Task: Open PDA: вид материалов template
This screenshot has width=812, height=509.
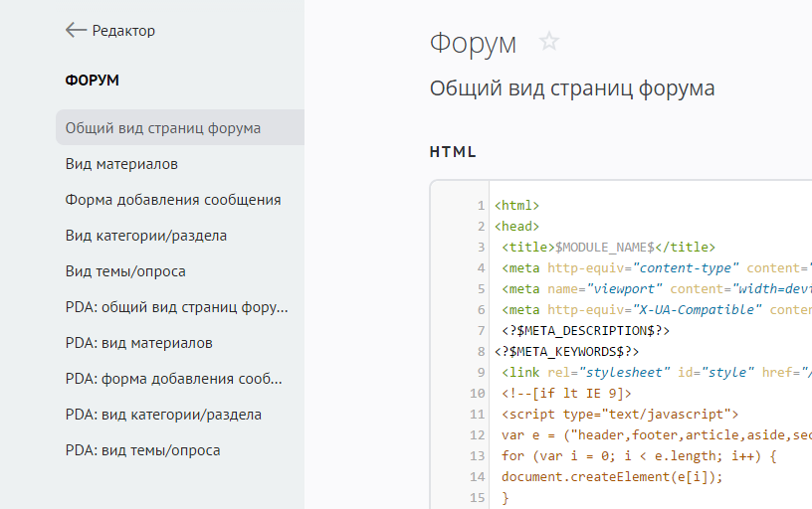Action: click(x=138, y=343)
